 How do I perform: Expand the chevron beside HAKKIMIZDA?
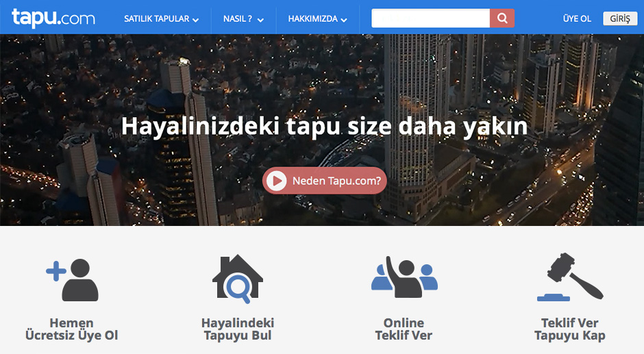[344, 20]
